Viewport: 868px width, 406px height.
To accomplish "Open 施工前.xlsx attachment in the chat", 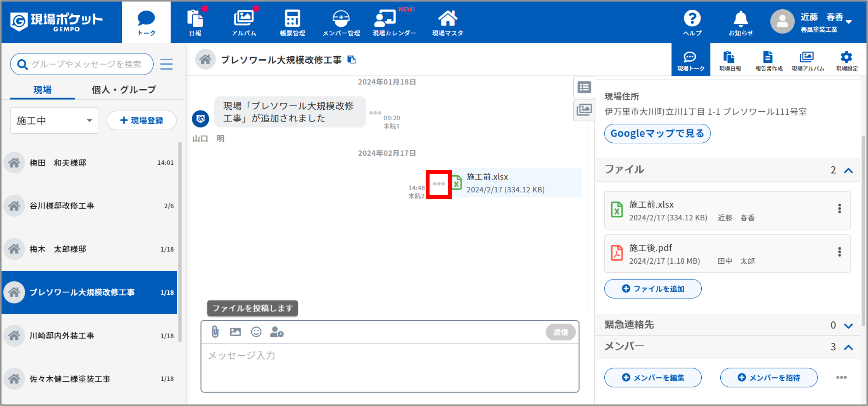I will click(x=516, y=183).
